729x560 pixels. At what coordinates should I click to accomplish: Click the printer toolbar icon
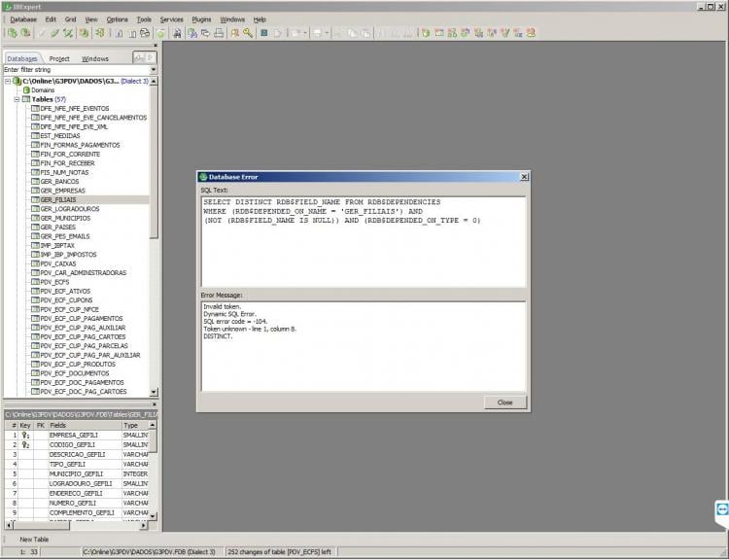(x=219, y=33)
